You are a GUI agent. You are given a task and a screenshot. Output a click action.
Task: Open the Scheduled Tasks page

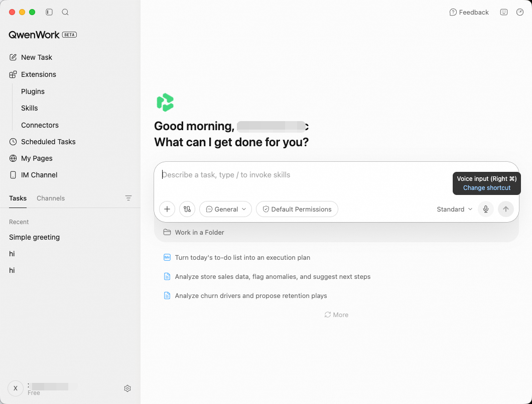click(48, 142)
